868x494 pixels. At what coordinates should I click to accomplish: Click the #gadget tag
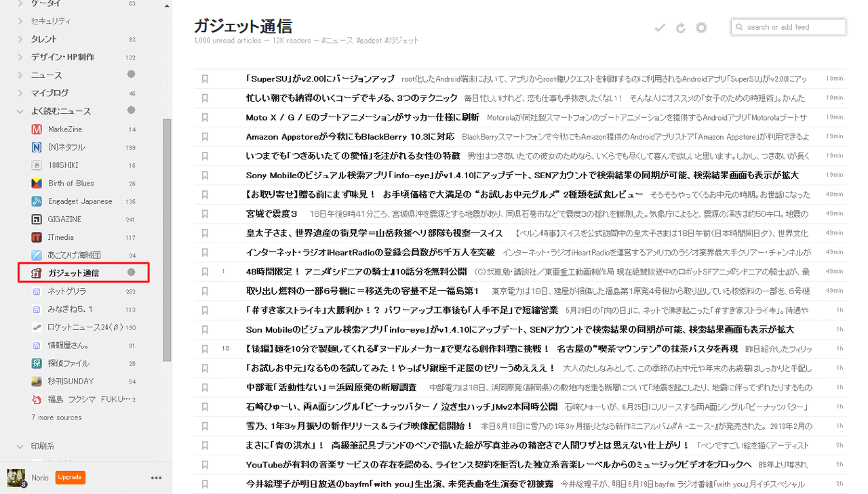pyautogui.click(x=368, y=41)
